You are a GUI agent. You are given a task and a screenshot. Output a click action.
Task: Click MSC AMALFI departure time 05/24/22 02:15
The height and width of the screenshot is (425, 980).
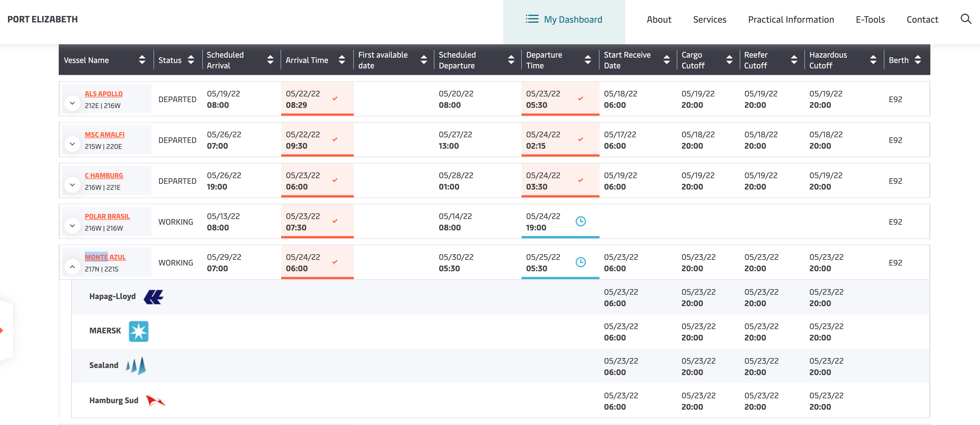click(543, 140)
